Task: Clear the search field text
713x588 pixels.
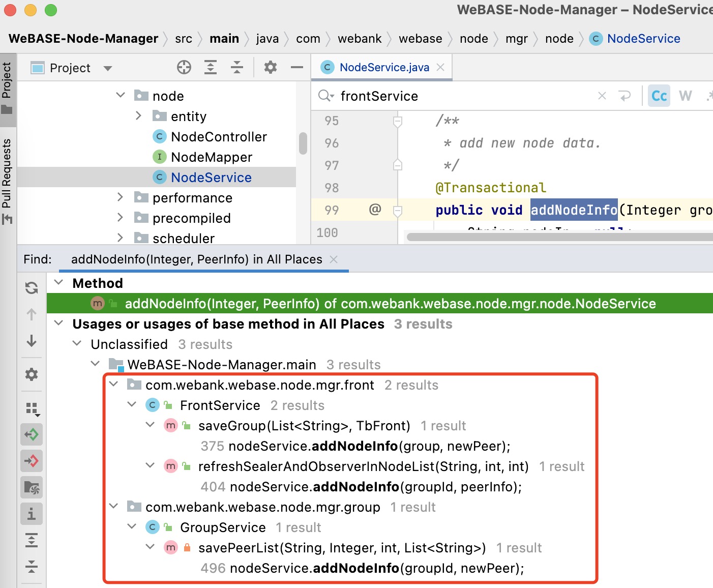Action: (602, 96)
